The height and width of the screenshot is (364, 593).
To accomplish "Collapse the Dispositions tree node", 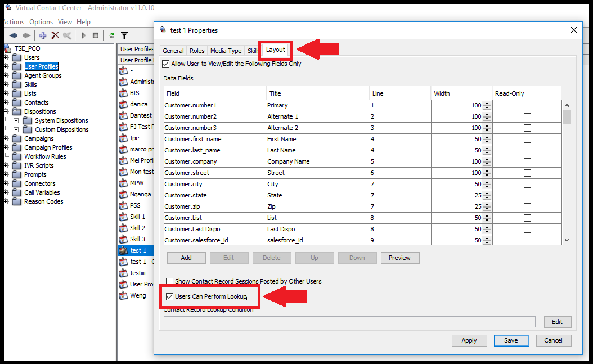I will 6,111.
